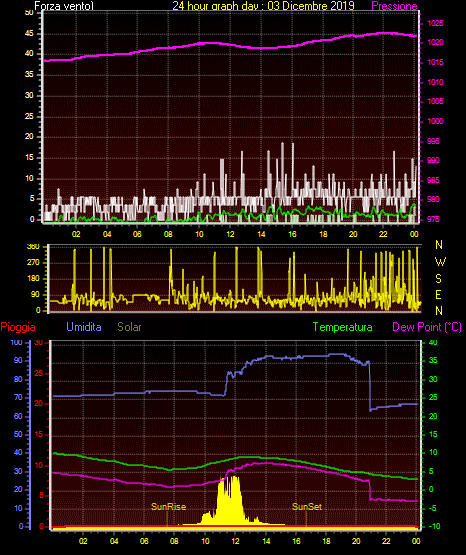Click 1000 on the pressure axis

[435, 121]
